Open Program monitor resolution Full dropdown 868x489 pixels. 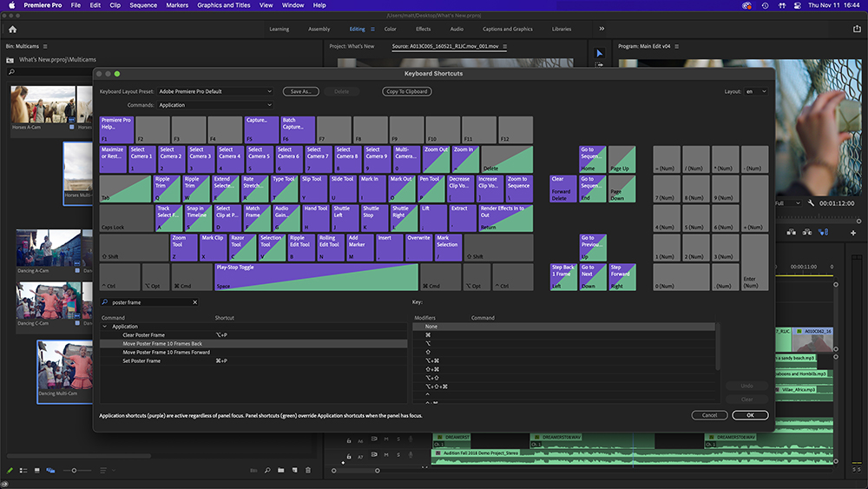tap(787, 203)
